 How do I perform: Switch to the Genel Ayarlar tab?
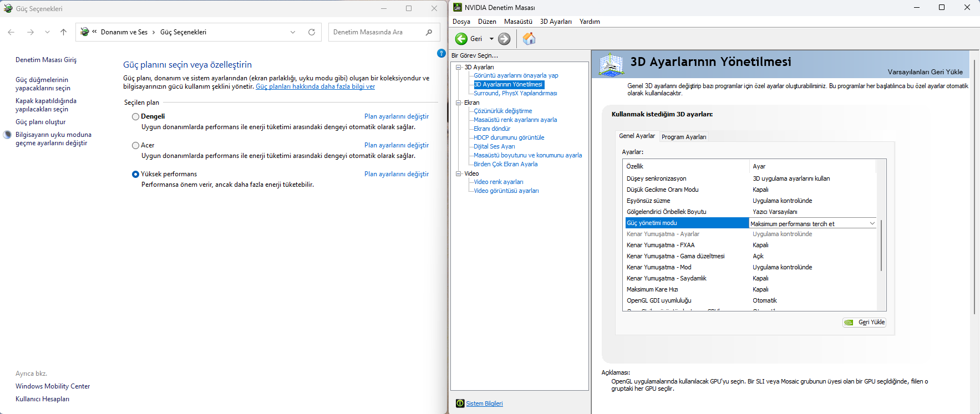(x=637, y=136)
